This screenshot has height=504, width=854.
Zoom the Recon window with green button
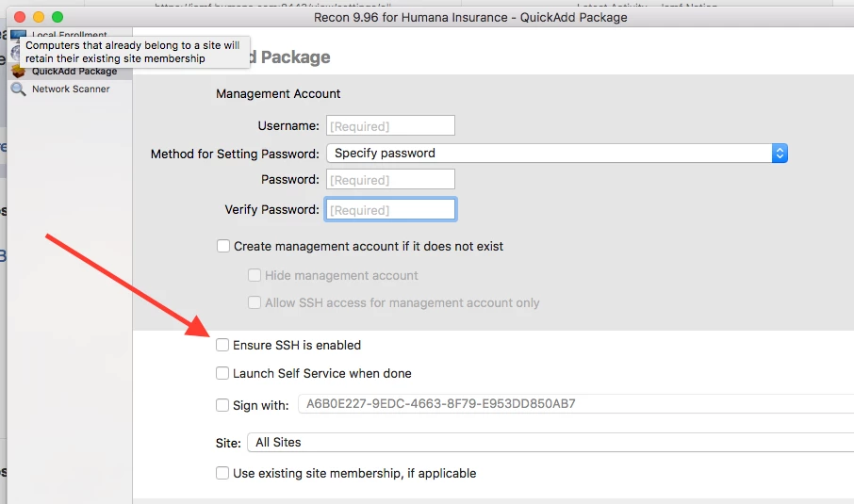coord(57,17)
